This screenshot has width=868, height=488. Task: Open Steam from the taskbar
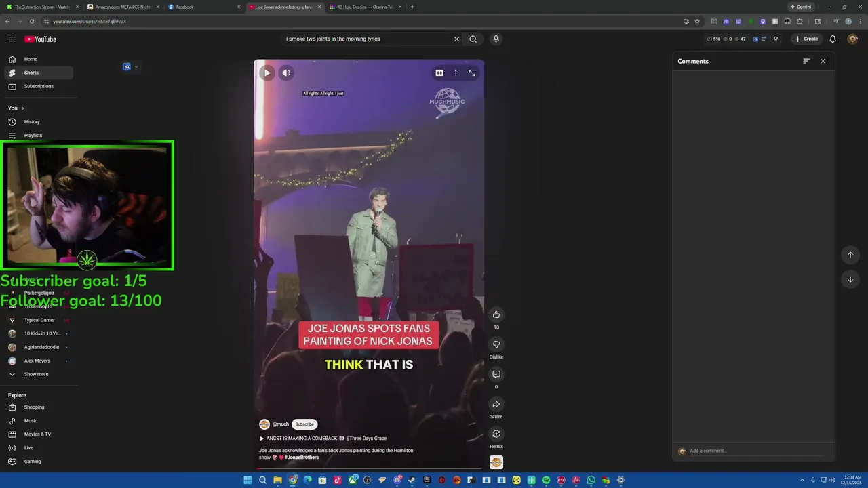click(x=412, y=480)
